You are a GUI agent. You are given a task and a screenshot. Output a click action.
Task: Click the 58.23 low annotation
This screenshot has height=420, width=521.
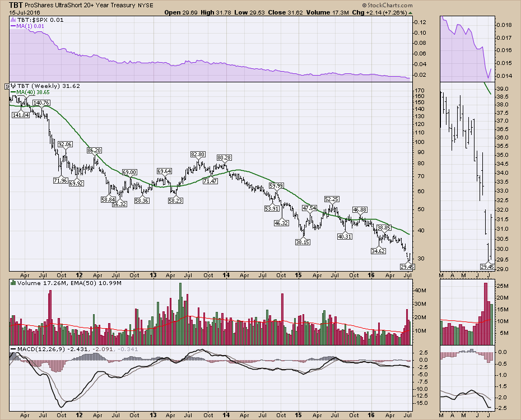coord(175,200)
